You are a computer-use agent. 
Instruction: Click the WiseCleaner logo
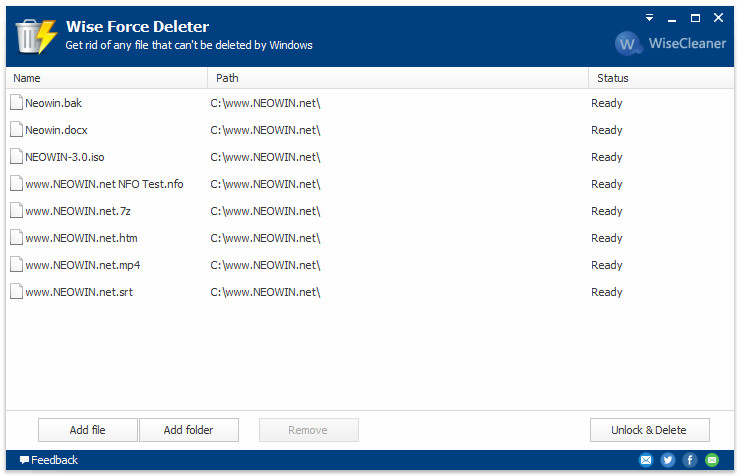pyautogui.click(x=670, y=43)
